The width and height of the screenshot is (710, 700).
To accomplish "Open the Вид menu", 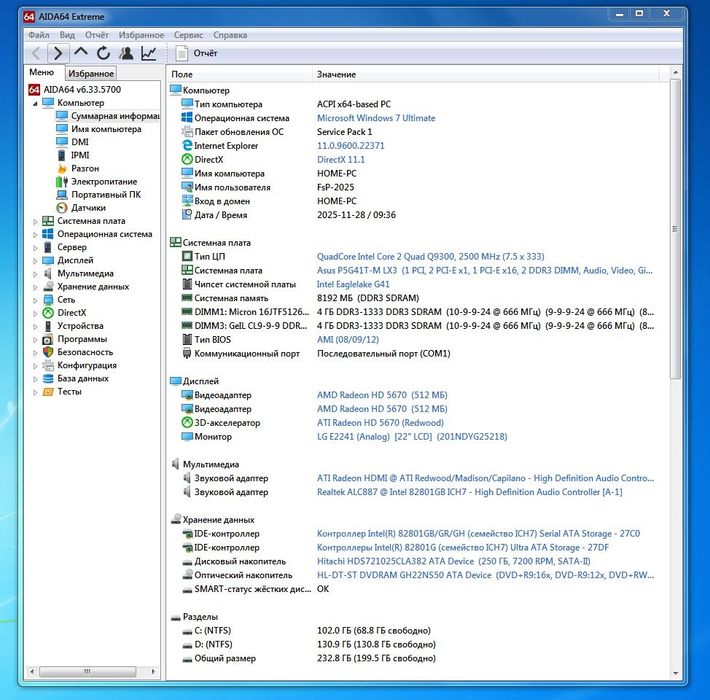I will pyautogui.click(x=67, y=35).
